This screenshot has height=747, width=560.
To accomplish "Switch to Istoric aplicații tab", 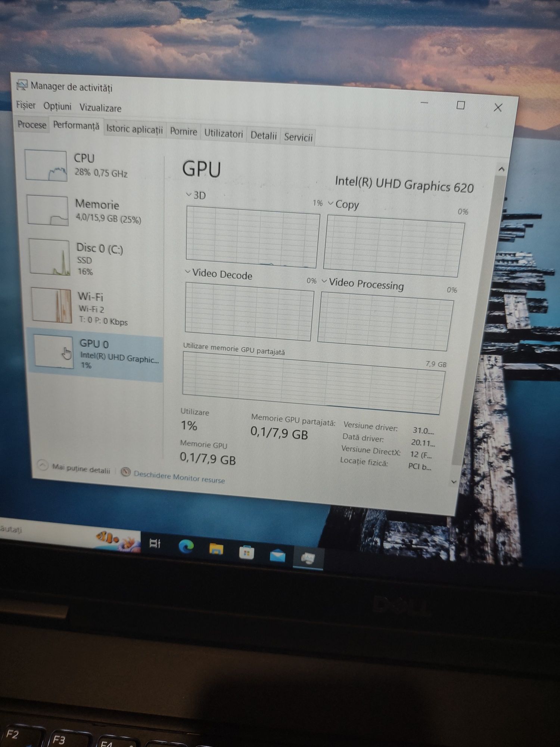I will [x=134, y=129].
